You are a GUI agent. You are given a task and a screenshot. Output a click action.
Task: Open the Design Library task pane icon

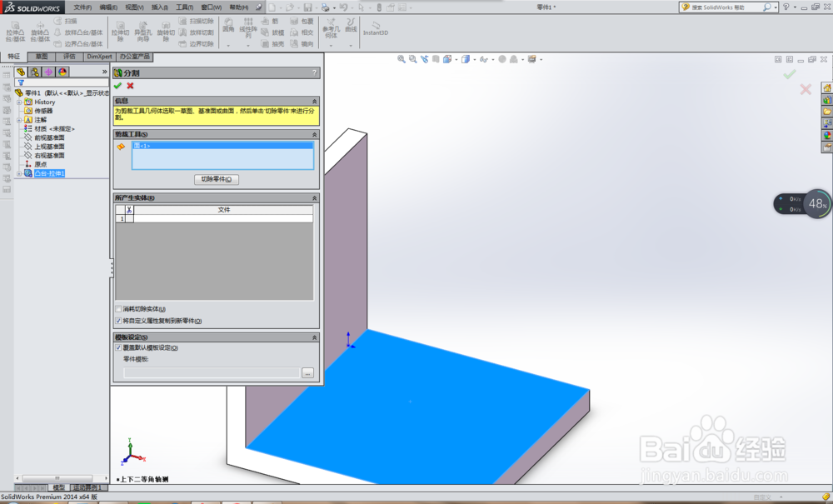pyautogui.click(x=827, y=99)
